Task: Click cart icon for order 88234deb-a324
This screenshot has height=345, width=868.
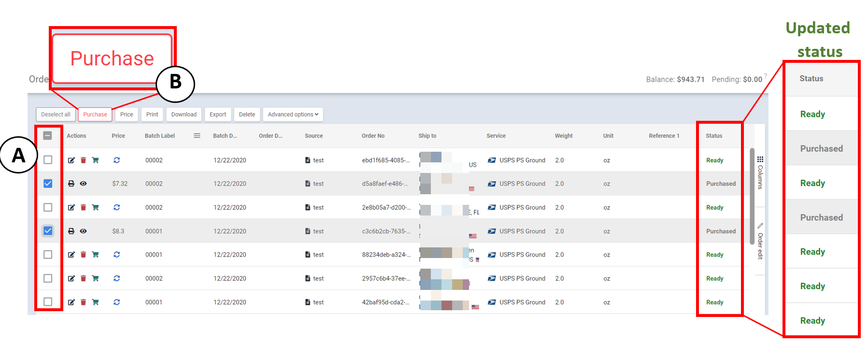Action: (95, 255)
